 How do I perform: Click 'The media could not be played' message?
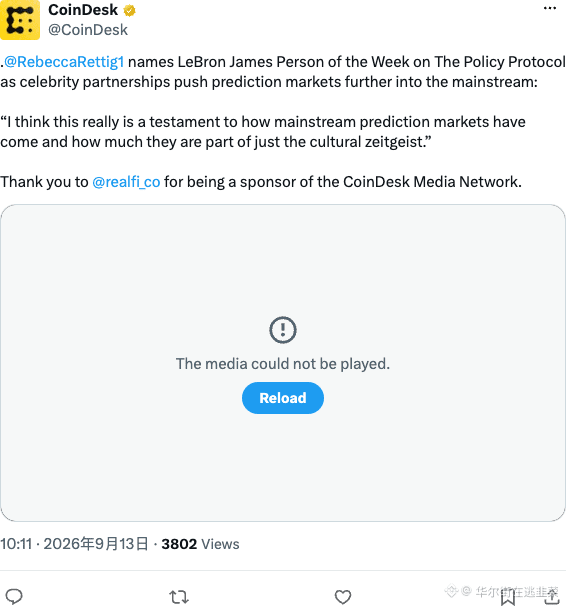(x=283, y=364)
